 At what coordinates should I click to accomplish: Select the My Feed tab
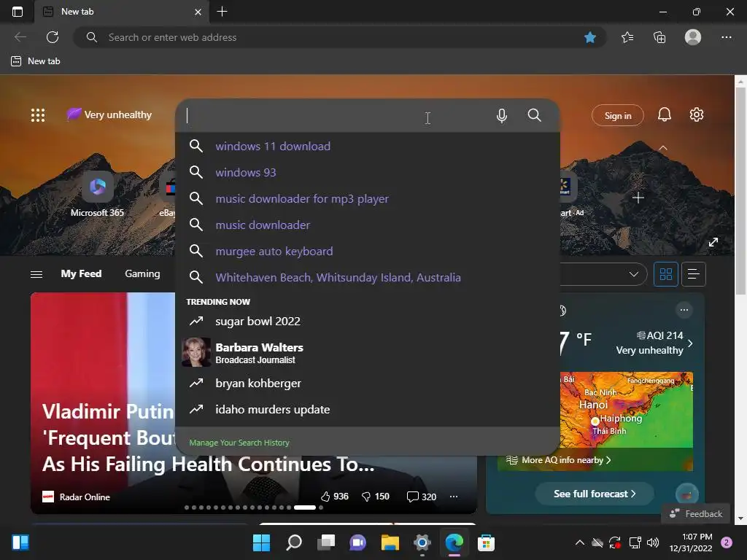(81, 273)
